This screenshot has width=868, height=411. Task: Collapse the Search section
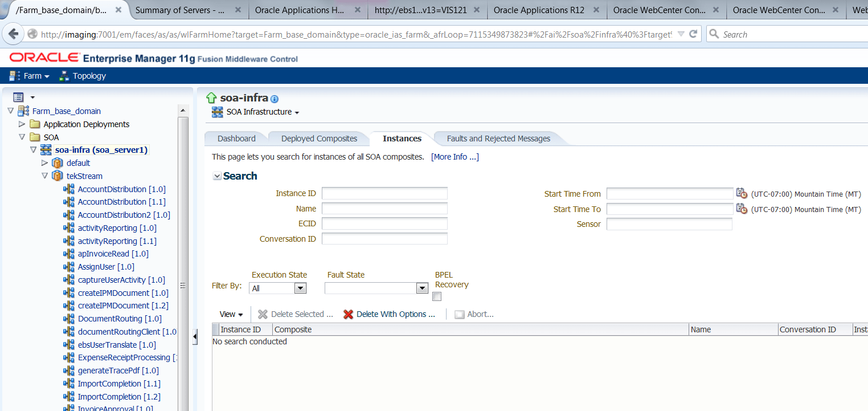click(x=217, y=176)
